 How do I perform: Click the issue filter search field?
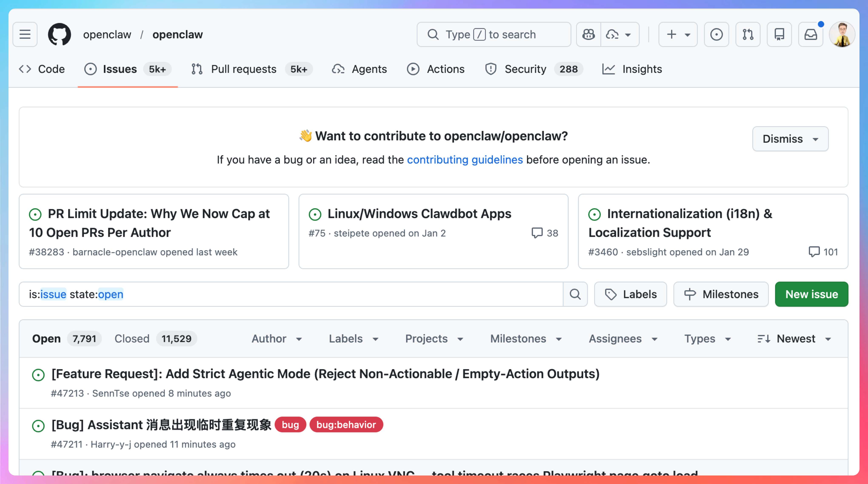[290, 294]
